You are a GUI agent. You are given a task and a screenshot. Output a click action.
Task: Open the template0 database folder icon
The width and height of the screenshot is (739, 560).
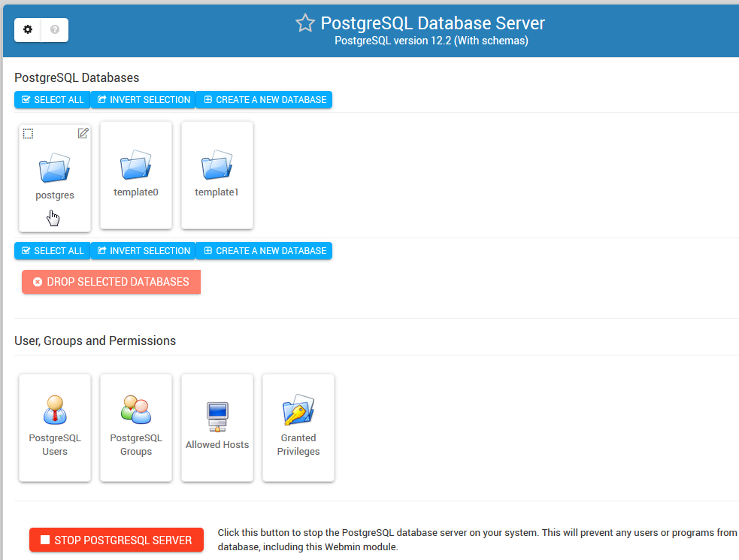[136, 165]
